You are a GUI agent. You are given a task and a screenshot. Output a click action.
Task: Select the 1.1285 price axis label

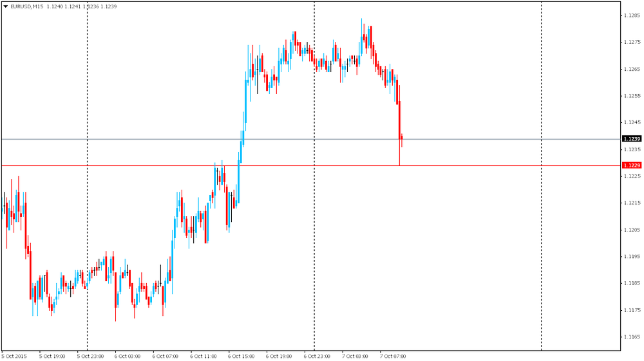point(631,15)
